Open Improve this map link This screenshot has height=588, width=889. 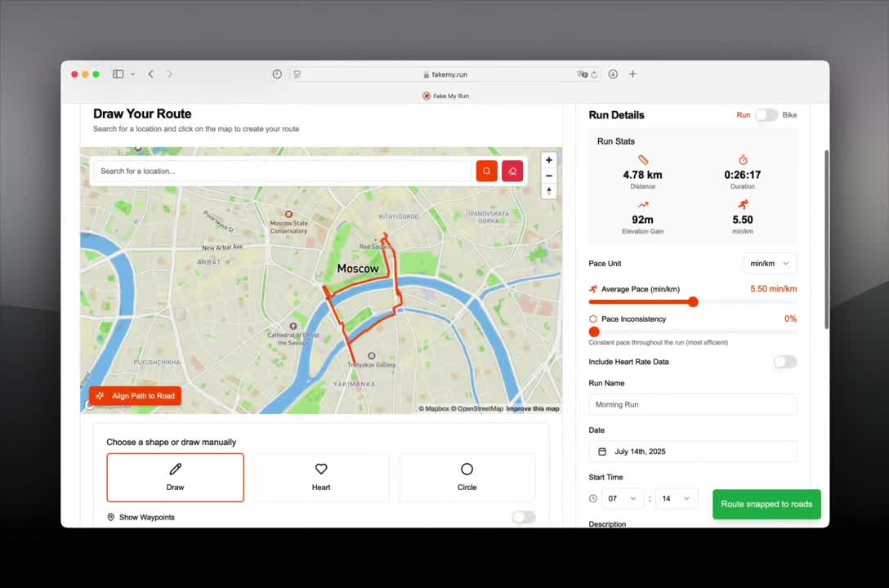533,408
